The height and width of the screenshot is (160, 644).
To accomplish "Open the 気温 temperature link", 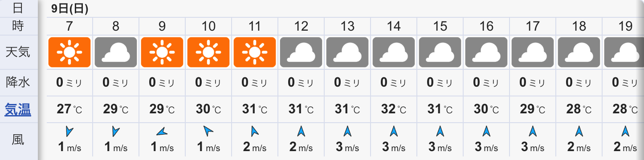I will [x=18, y=109].
